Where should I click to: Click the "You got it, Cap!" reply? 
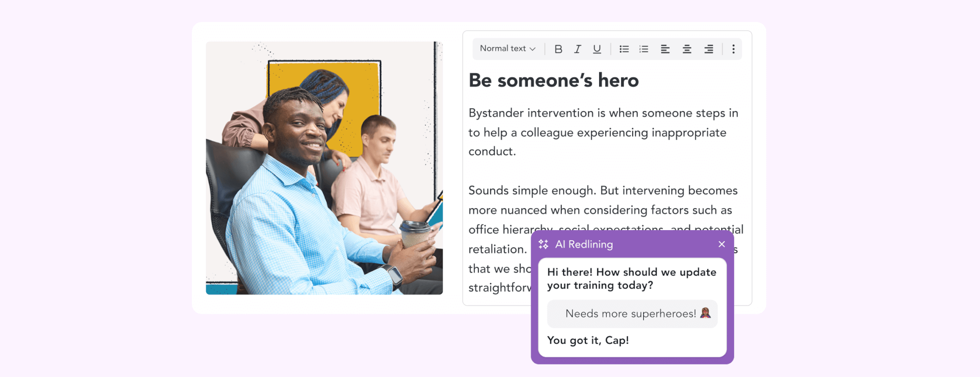coord(588,341)
